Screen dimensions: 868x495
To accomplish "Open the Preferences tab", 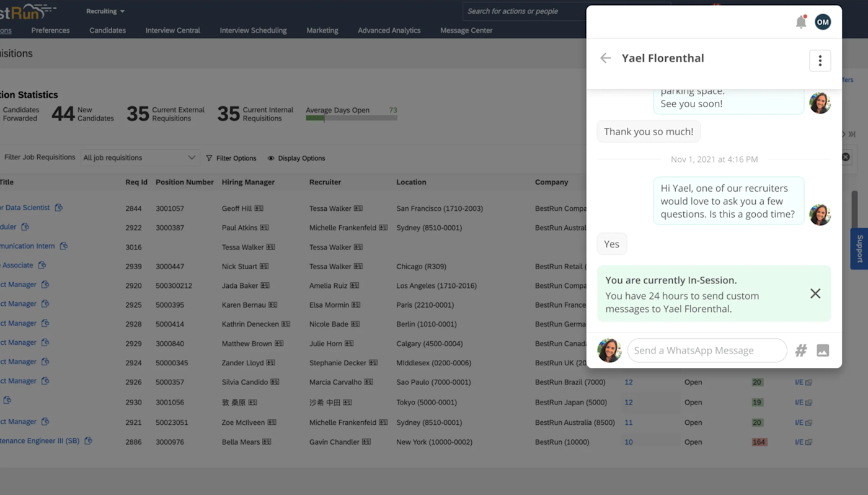I will [x=50, y=30].
